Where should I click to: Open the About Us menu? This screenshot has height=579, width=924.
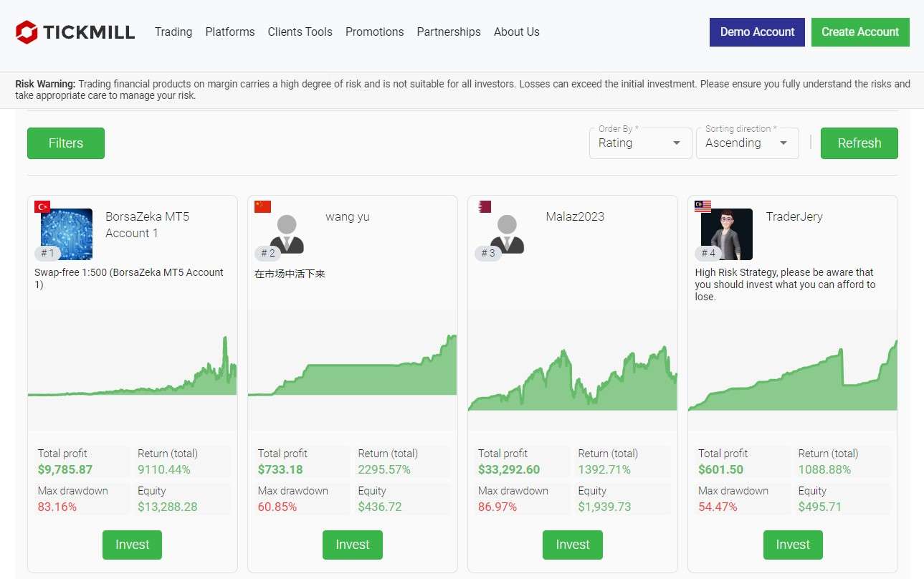[517, 32]
